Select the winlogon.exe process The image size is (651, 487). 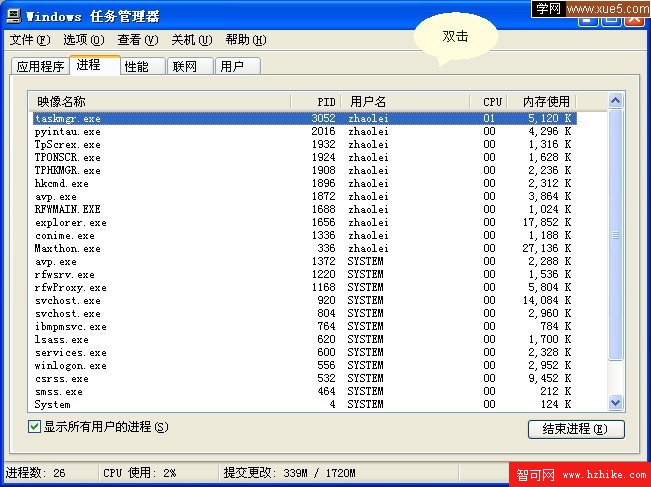click(305, 365)
